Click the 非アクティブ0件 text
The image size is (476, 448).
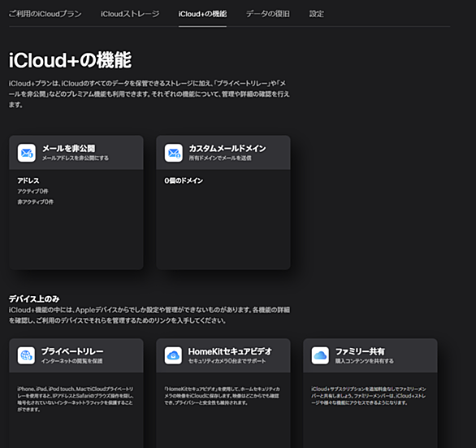[36, 202]
